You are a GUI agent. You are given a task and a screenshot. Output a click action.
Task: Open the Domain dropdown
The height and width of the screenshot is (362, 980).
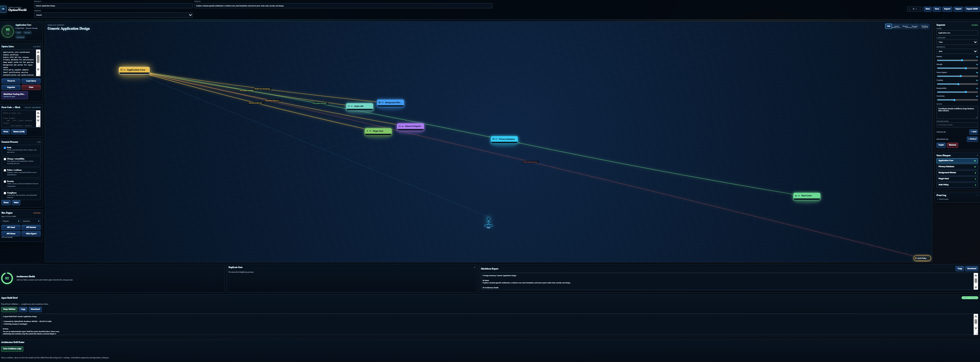(x=113, y=15)
